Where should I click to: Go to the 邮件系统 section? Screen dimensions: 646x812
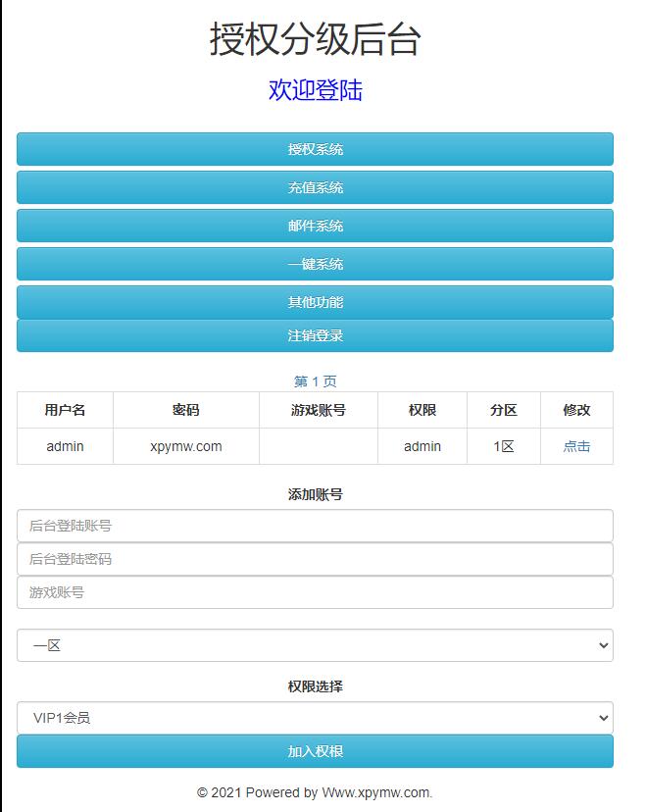[315, 226]
